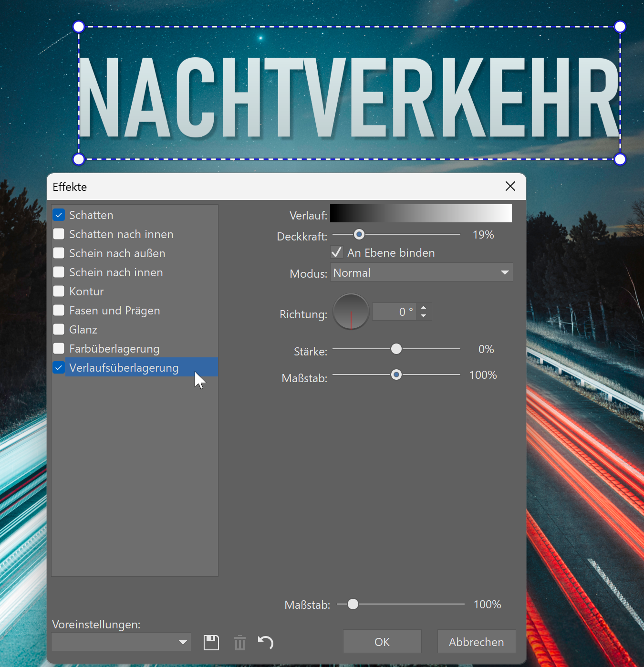Click the delete preset trash icon

(x=240, y=643)
